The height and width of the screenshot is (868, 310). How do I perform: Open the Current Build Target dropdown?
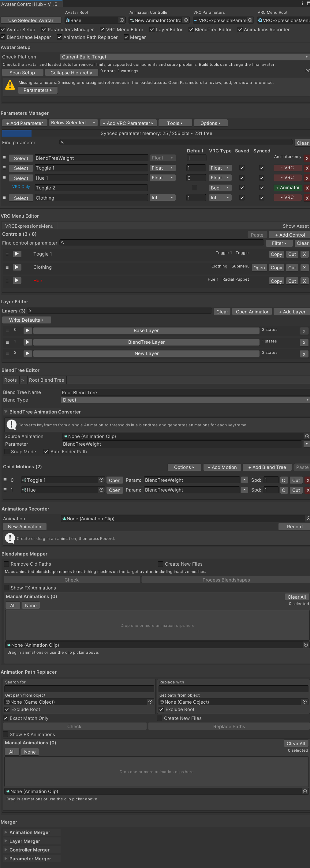coord(185,57)
